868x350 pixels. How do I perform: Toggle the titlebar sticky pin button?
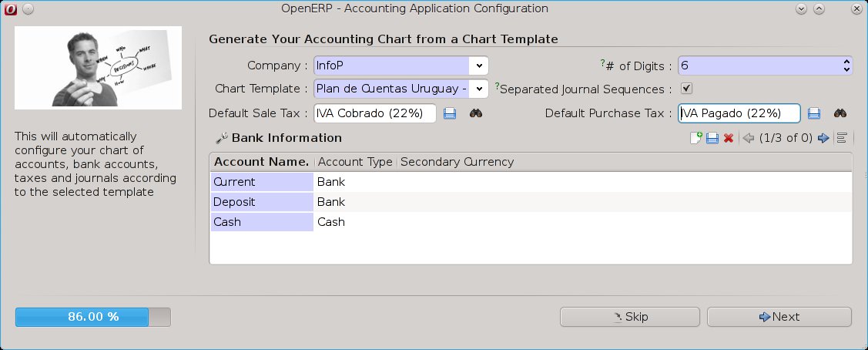(x=28, y=8)
